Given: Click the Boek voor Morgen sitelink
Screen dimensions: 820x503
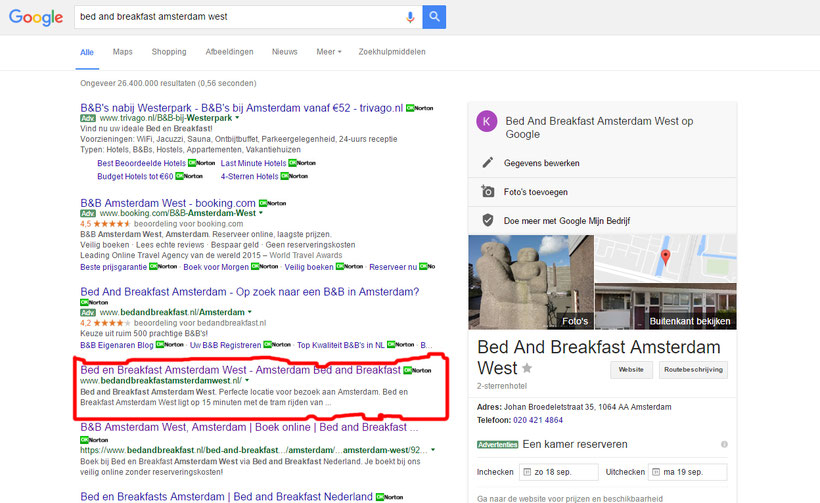Looking at the screenshot, I should coord(216,267).
